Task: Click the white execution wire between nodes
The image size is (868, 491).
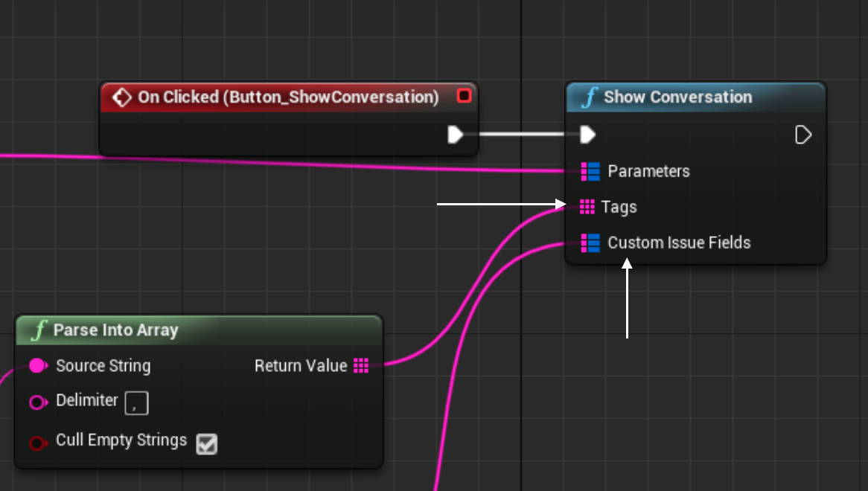Action: pyautogui.click(x=521, y=135)
